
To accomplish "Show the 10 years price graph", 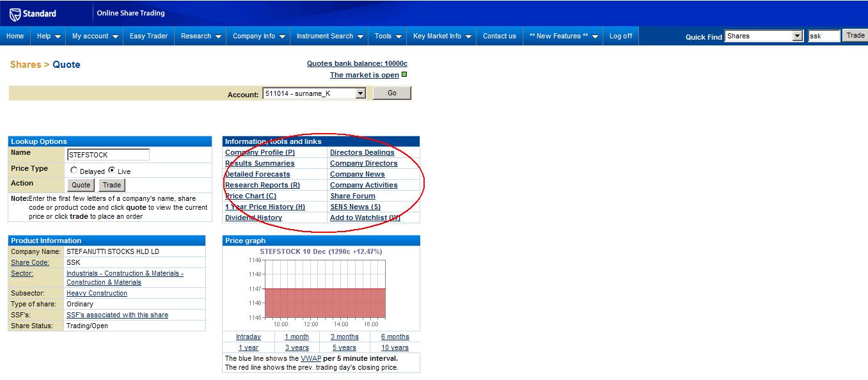I will point(395,347).
